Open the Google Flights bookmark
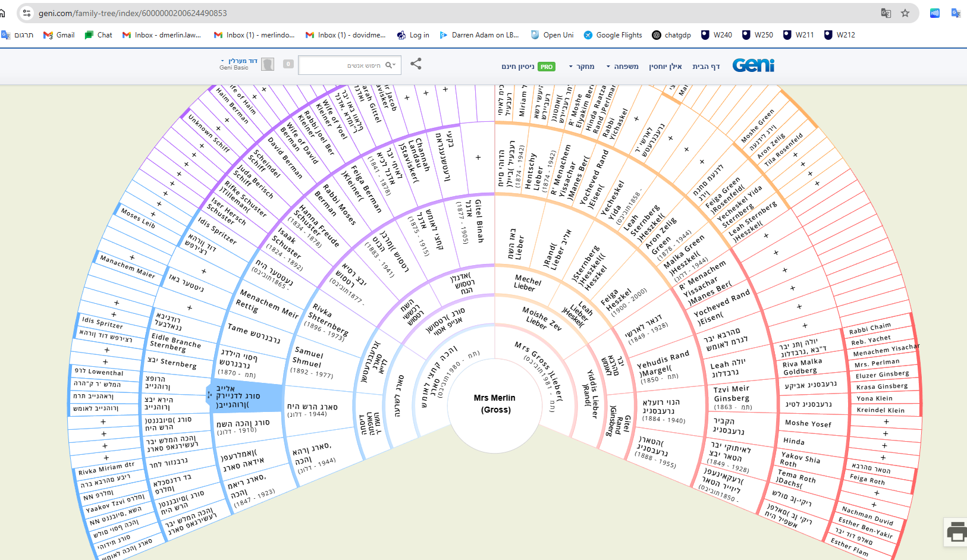The image size is (967, 560). click(x=613, y=35)
